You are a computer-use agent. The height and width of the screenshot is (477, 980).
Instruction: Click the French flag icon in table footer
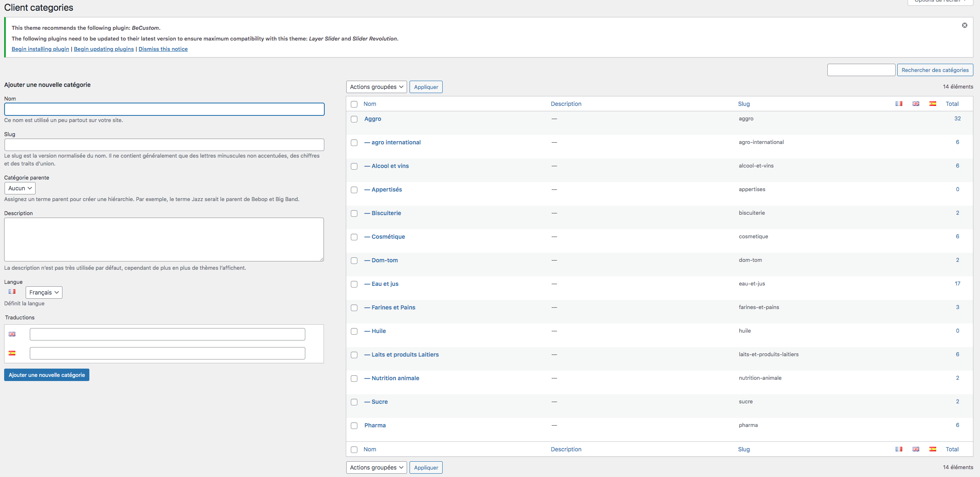click(899, 449)
